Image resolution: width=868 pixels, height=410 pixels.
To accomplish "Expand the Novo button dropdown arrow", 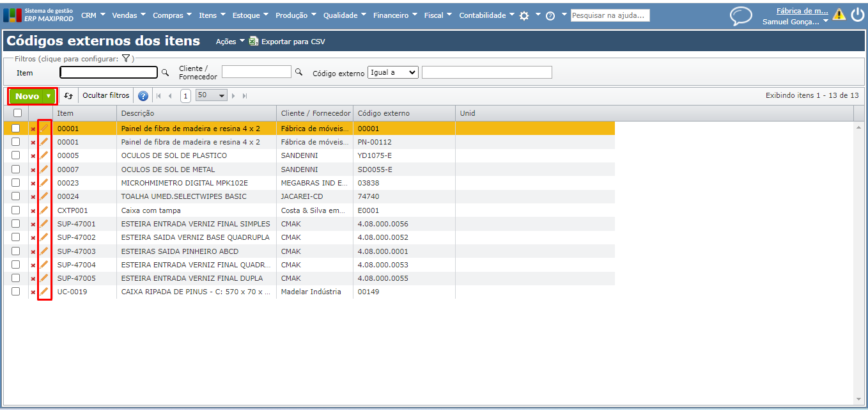I will [x=49, y=96].
